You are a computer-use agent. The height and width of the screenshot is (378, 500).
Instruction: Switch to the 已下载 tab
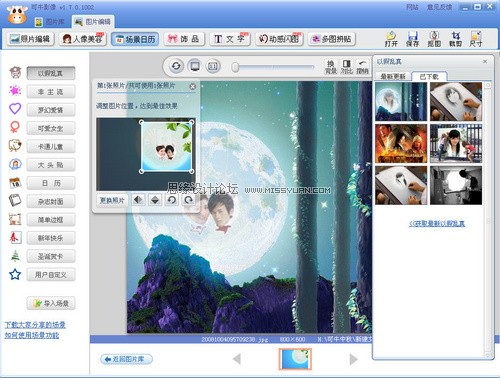429,77
